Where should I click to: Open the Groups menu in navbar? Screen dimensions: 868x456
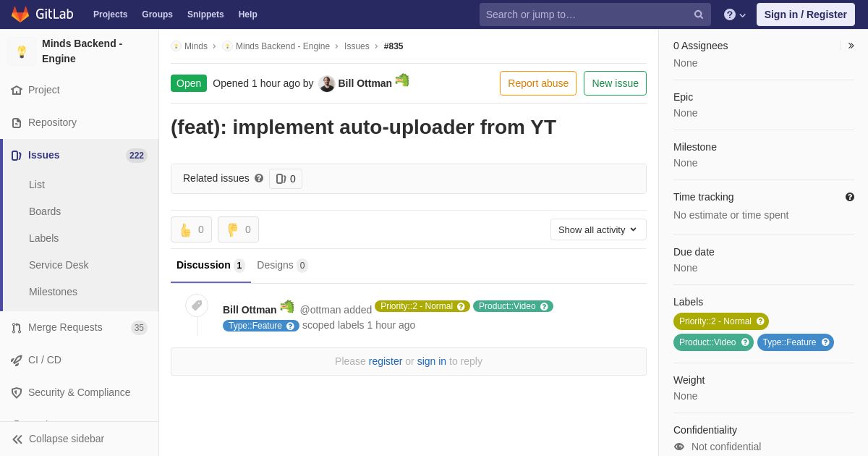click(157, 14)
